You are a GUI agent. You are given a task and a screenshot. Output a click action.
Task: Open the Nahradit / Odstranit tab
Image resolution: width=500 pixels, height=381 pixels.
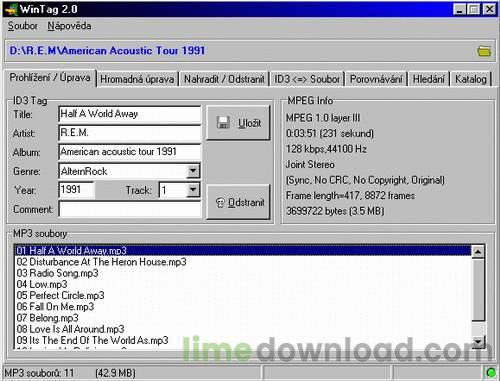tap(224, 79)
